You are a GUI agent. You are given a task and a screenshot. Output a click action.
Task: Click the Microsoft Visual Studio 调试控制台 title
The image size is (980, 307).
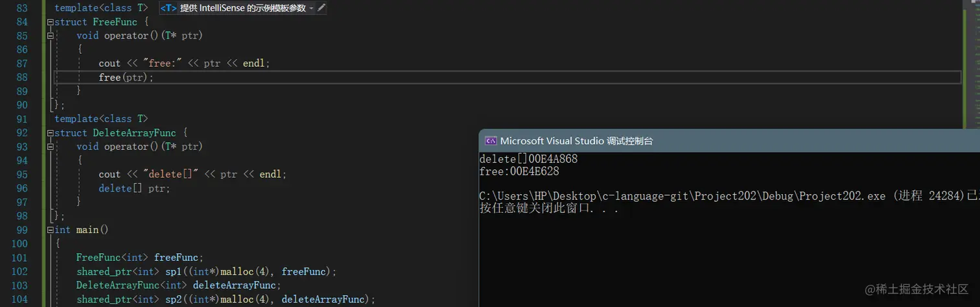(576, 141)
